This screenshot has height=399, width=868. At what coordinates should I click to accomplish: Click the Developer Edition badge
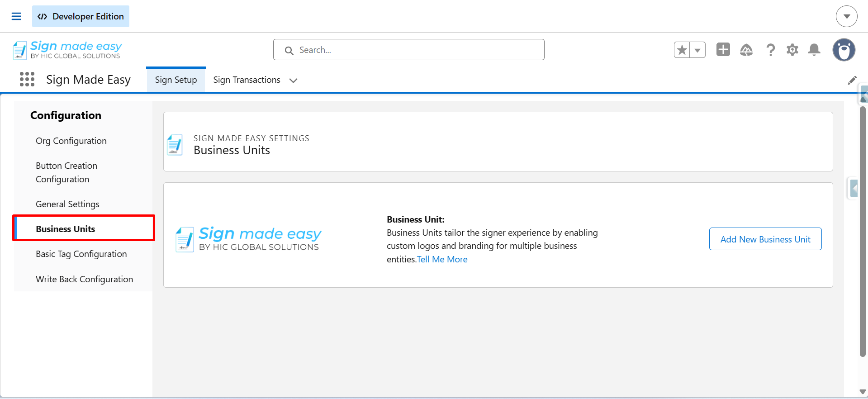(81, 16)
